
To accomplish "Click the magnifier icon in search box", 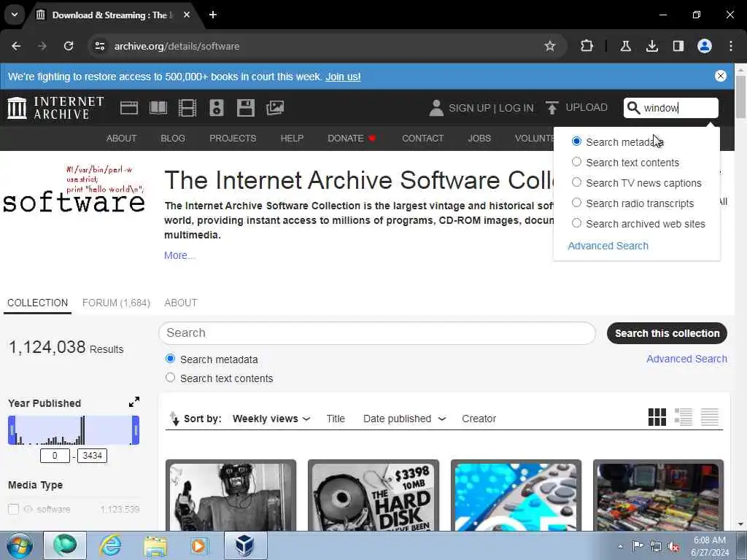I will click(633, 108).
